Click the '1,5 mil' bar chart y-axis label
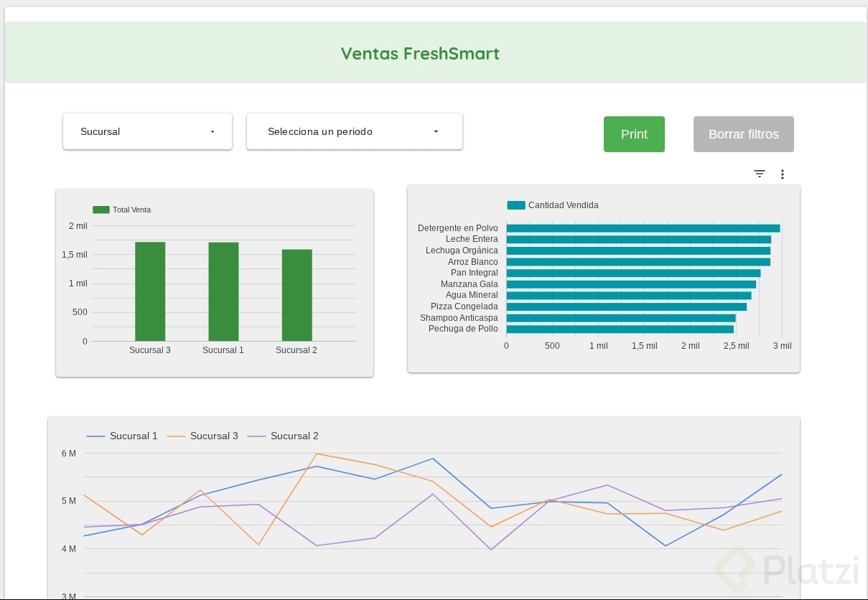 point(75,255)
